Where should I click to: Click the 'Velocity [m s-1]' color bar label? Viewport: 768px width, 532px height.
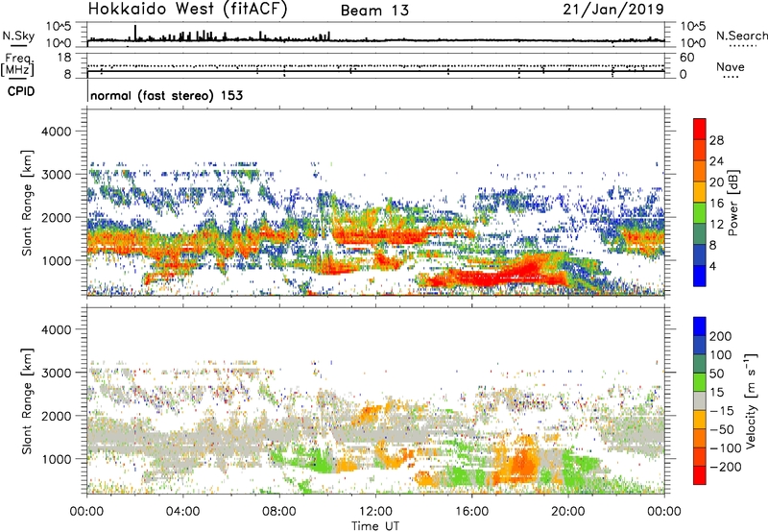[x=750, y=400]
